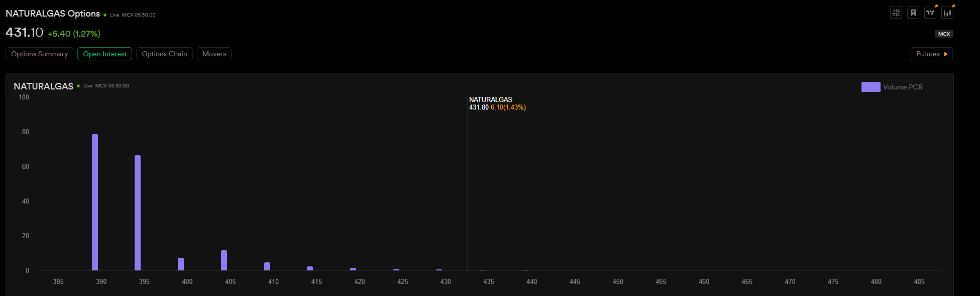The height and width of the screenshot is (296, 980).
Task: Open the TradingView chart icon
Action: click(x=930, y=13)
